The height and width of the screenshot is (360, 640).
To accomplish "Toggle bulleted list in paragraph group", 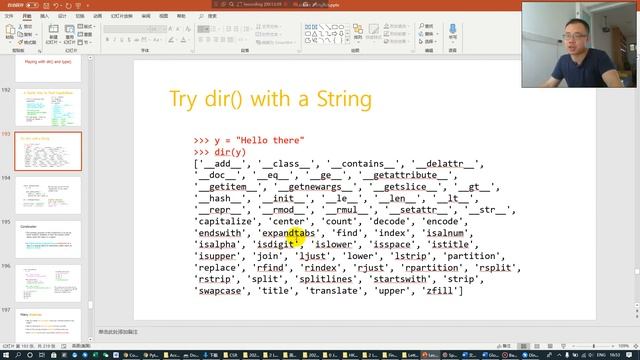I will point(203,29).
